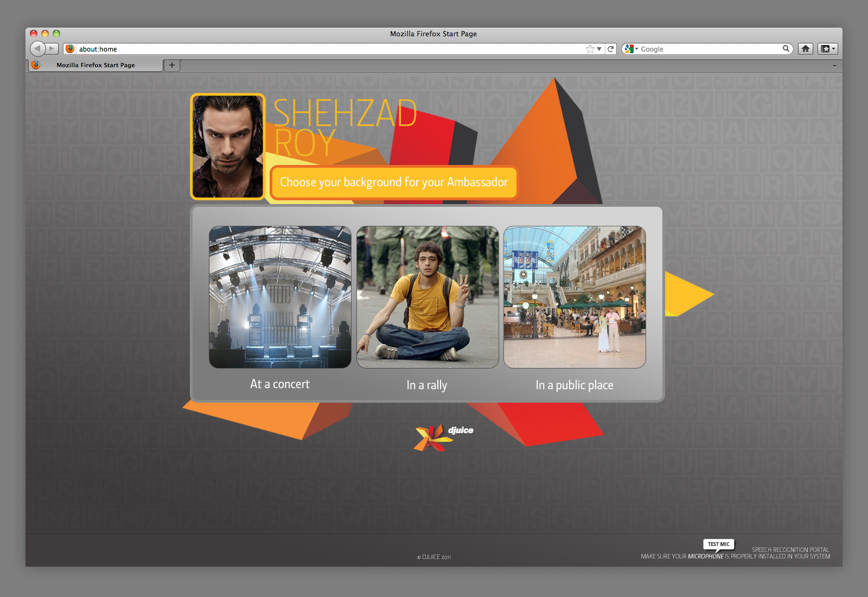The height and width of the screenshot is (597, 868).
Task: Click the '© DJUICE 2011' footer text
Action: (434, 557)
